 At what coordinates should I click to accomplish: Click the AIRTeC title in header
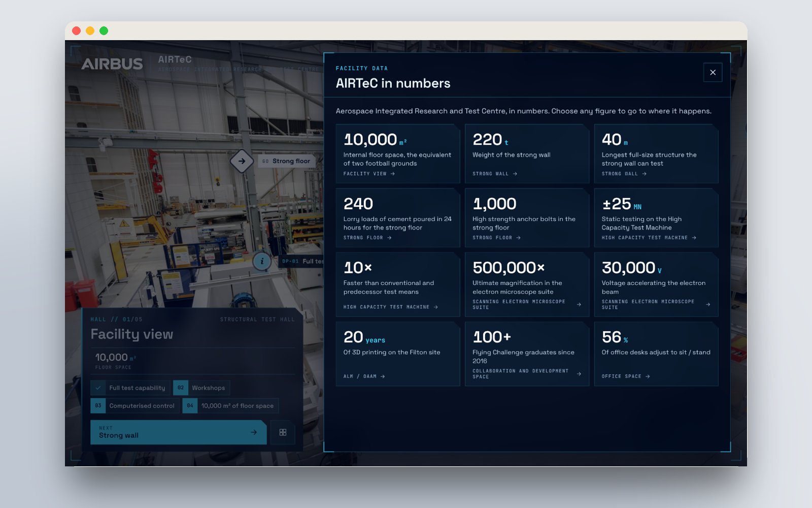click(x=175, y=59)
